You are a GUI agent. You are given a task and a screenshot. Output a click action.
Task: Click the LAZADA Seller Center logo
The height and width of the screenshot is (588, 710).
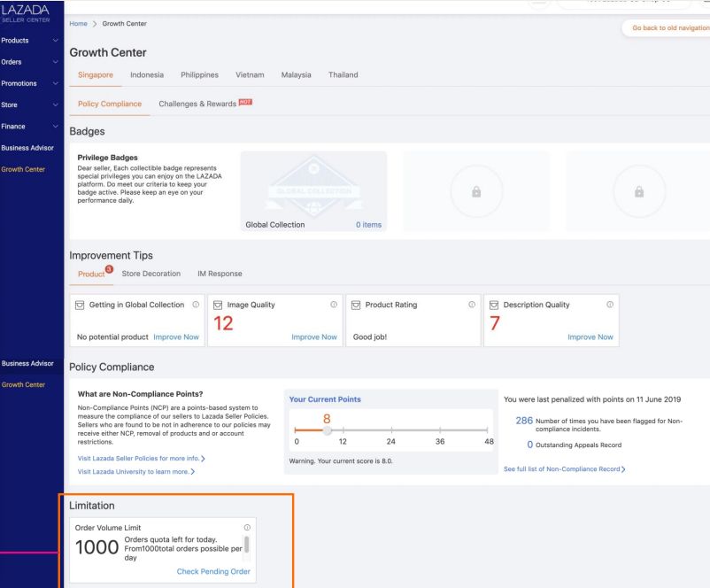click(x=26, y=13)
